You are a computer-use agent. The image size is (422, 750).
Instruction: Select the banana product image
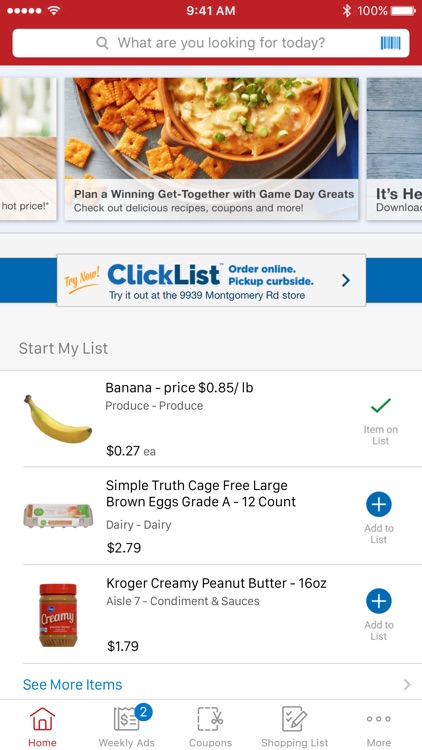tap(57, 419)
